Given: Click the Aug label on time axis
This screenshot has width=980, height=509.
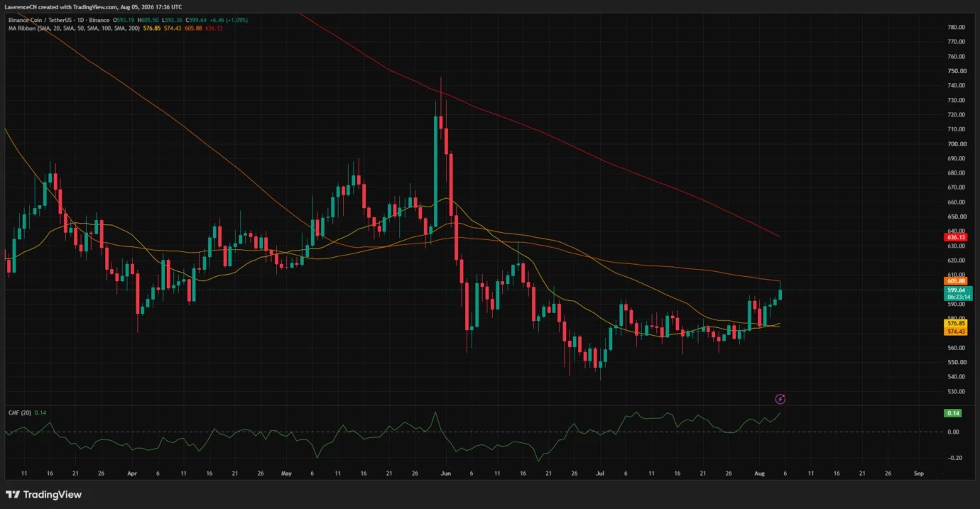Looking at the screenshot, I should [760, 473].
